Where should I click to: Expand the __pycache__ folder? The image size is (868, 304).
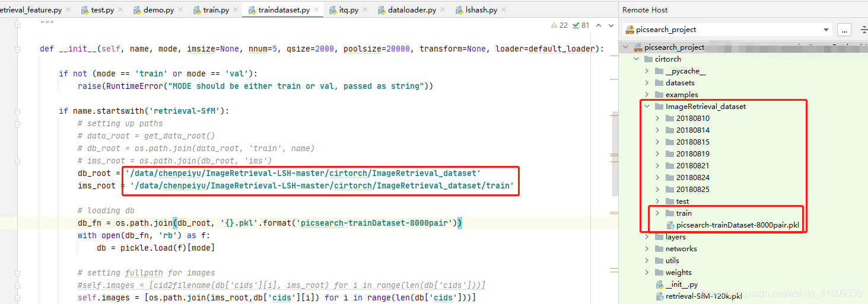[x=647, y=71]
